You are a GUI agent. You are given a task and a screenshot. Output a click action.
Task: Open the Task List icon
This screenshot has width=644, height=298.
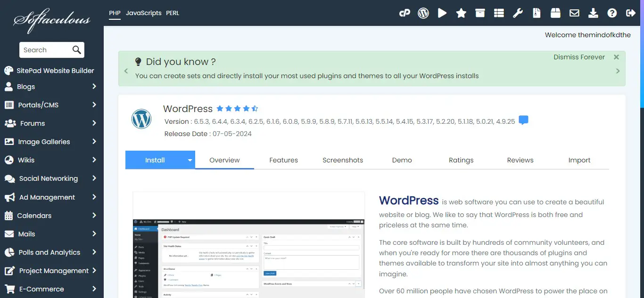[499, 13]
